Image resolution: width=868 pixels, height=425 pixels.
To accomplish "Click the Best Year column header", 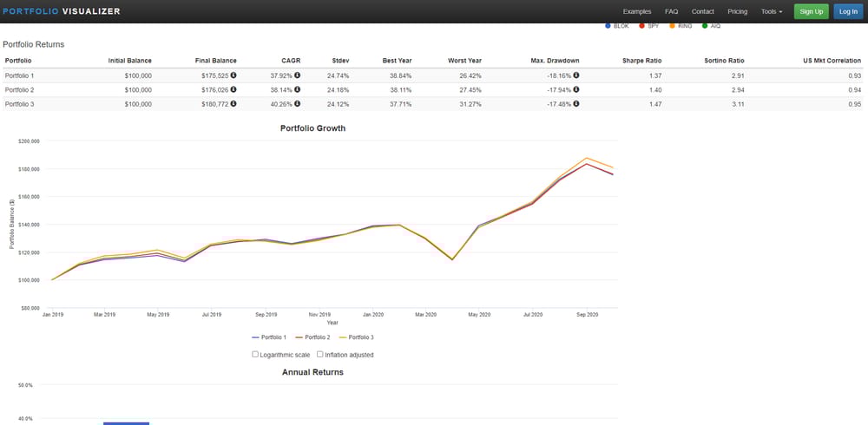I will [x=397, y=61].
